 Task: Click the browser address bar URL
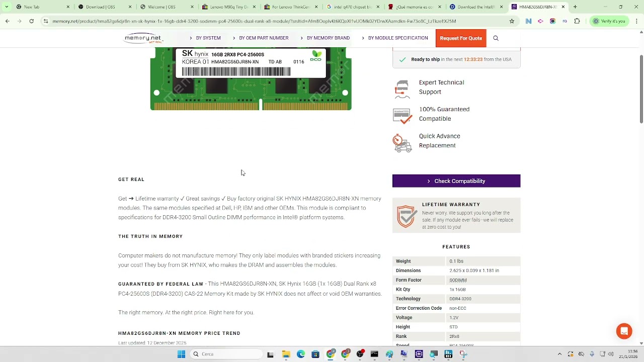click(x=254, y=21)
